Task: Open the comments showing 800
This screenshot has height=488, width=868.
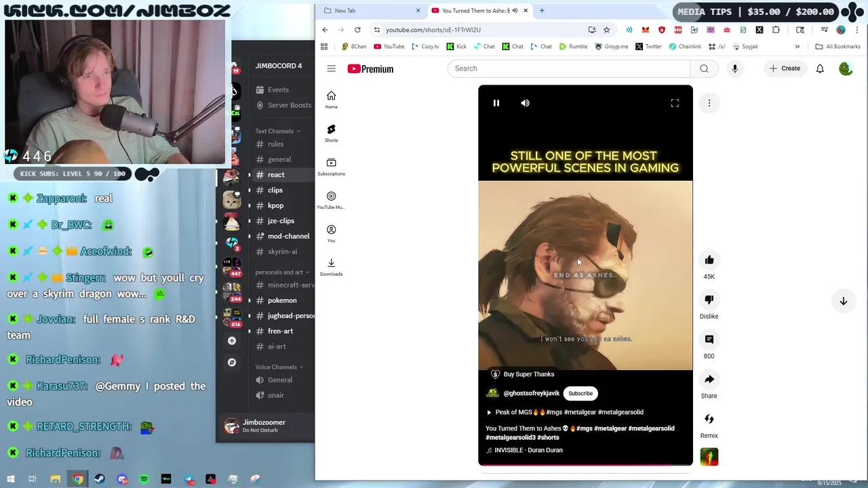Action: click(x=709, y=340)
